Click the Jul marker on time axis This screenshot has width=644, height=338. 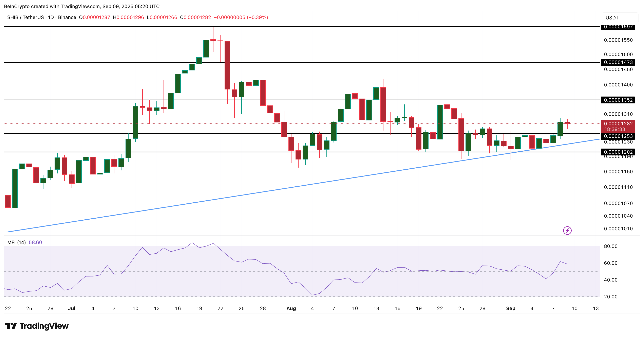tap(72, 308)
